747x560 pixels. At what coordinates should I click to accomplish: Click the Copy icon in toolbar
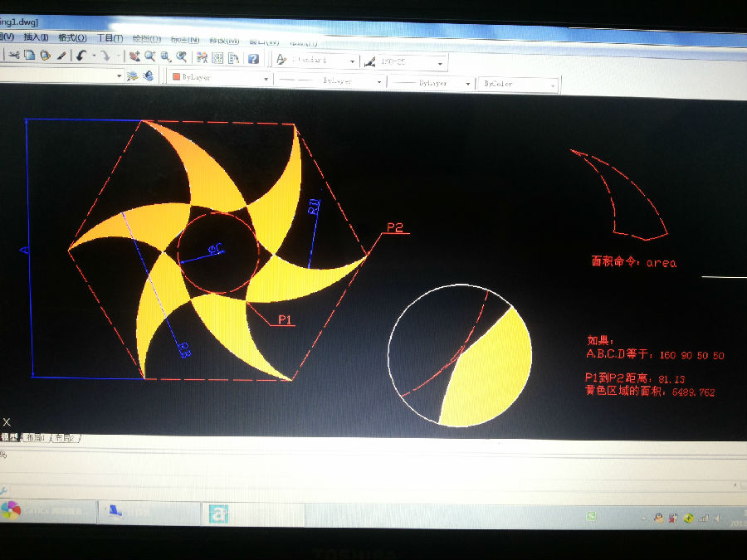tap(29, 56)
